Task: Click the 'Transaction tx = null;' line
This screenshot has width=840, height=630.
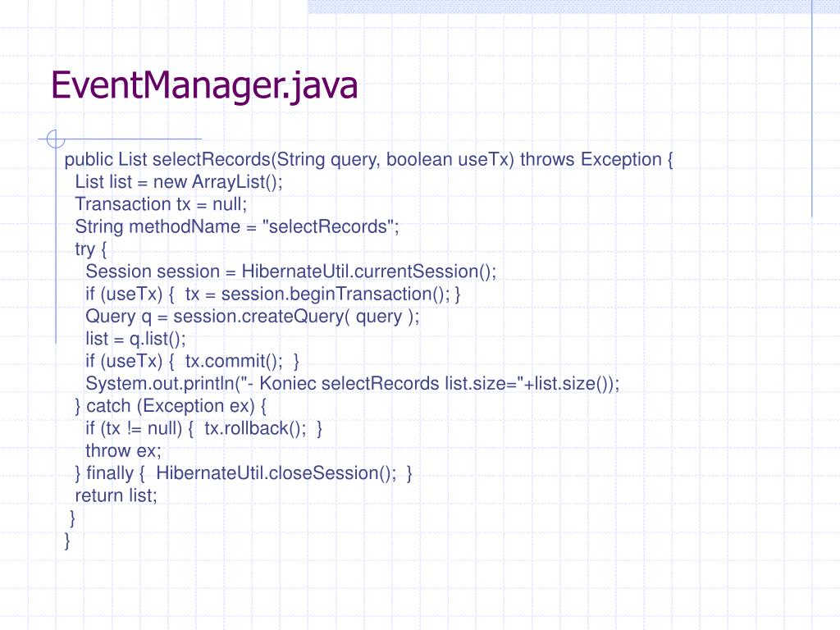Action: click(x=161, y=204)
